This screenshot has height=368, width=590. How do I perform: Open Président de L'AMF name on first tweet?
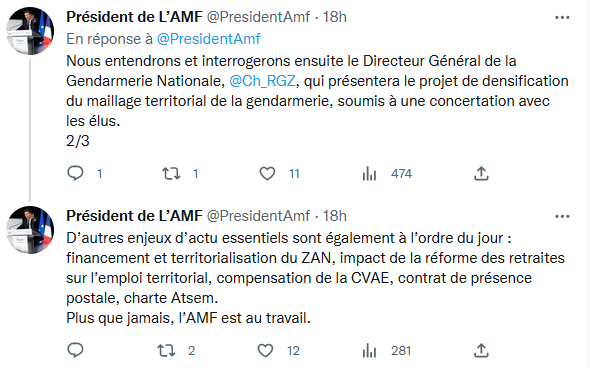(x=134, y=17)
